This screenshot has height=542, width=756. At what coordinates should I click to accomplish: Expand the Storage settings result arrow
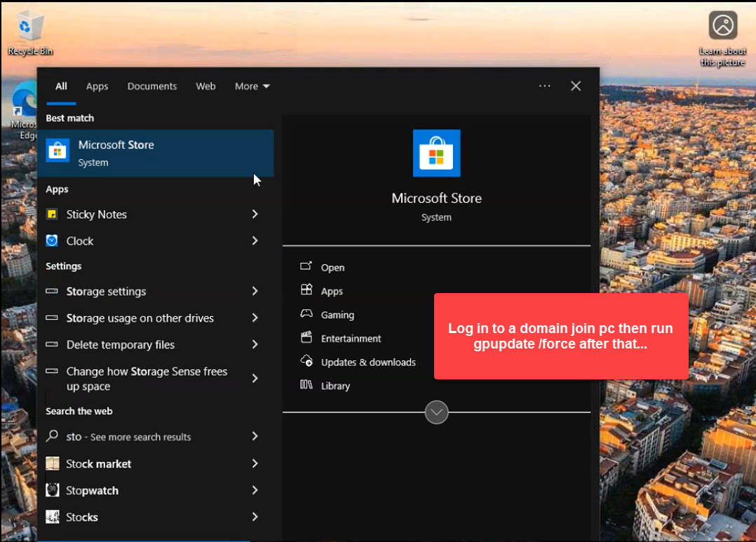point(255,291)
